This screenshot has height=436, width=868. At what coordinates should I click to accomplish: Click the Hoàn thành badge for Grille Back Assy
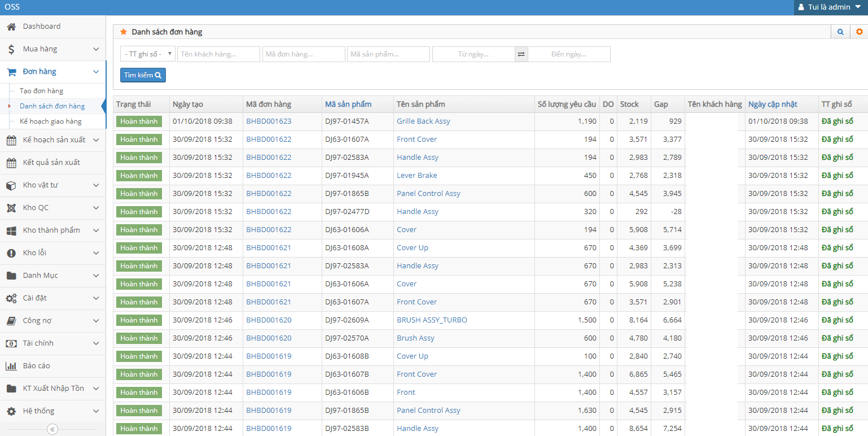[x=139, y=121]
